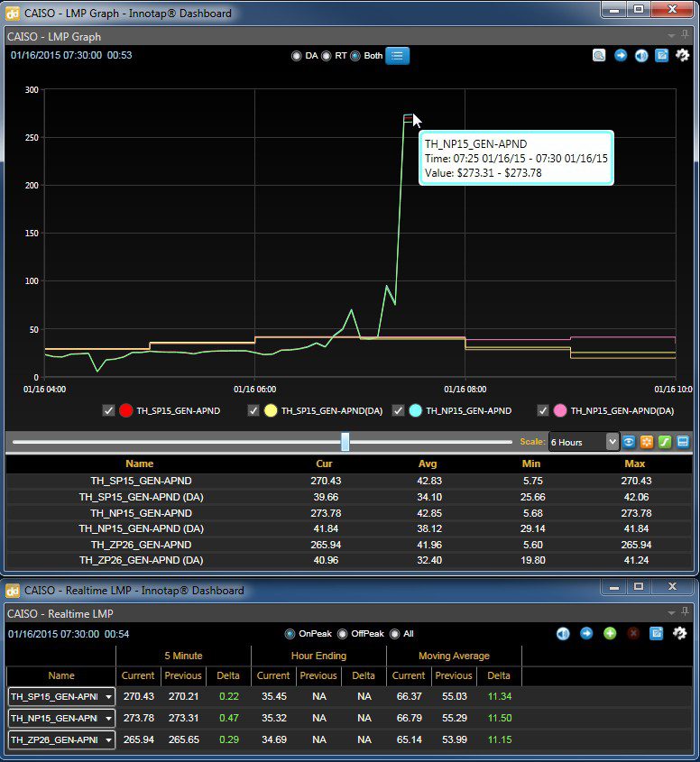The height and width of the screenshot is (762, 700).
Task: Click the blue eye icon next to Scale
Action: click(629, 442)
